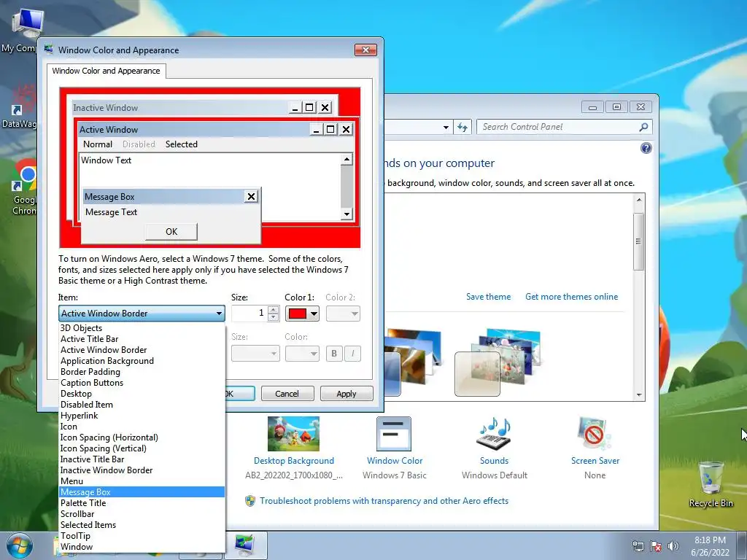Screen dimensions: 747x560
Task: Click the Apply button
Action: pyautogui.click(x=347, y=394)
